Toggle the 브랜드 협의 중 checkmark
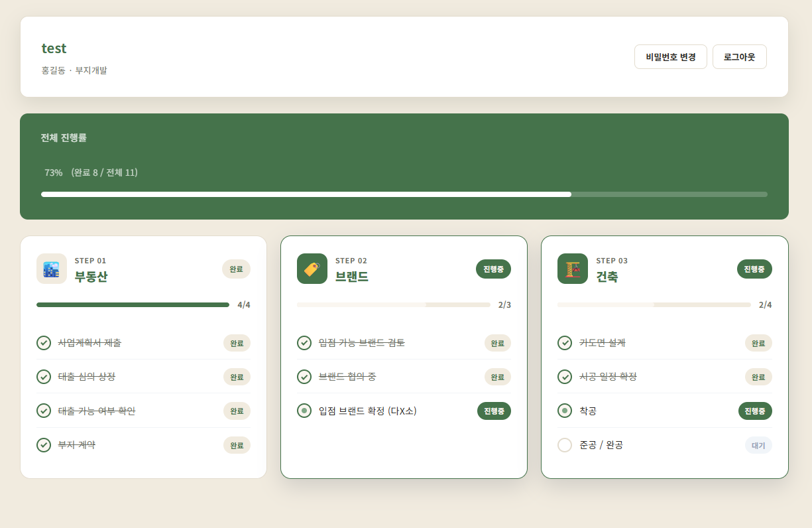 [304, 377]
